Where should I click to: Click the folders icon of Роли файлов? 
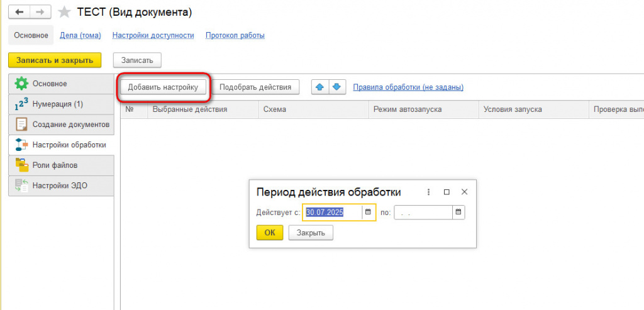[21, 165]
